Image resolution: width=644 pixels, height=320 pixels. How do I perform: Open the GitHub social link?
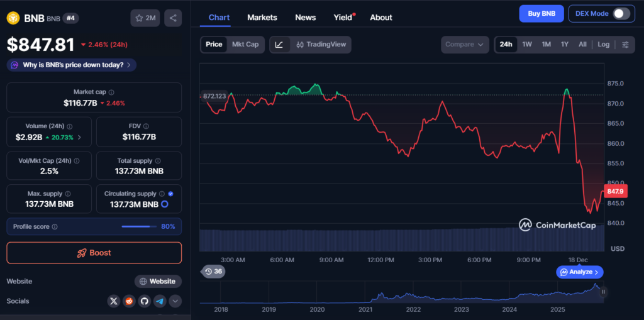pos(144,301)
